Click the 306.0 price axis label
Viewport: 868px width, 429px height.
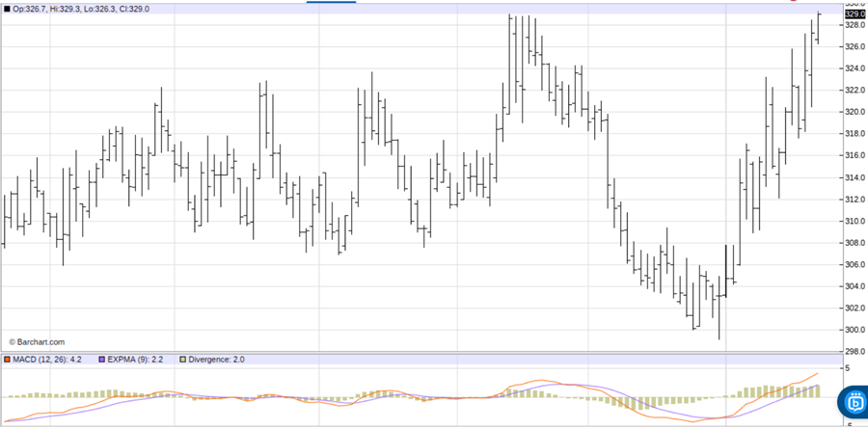(854, 264)
